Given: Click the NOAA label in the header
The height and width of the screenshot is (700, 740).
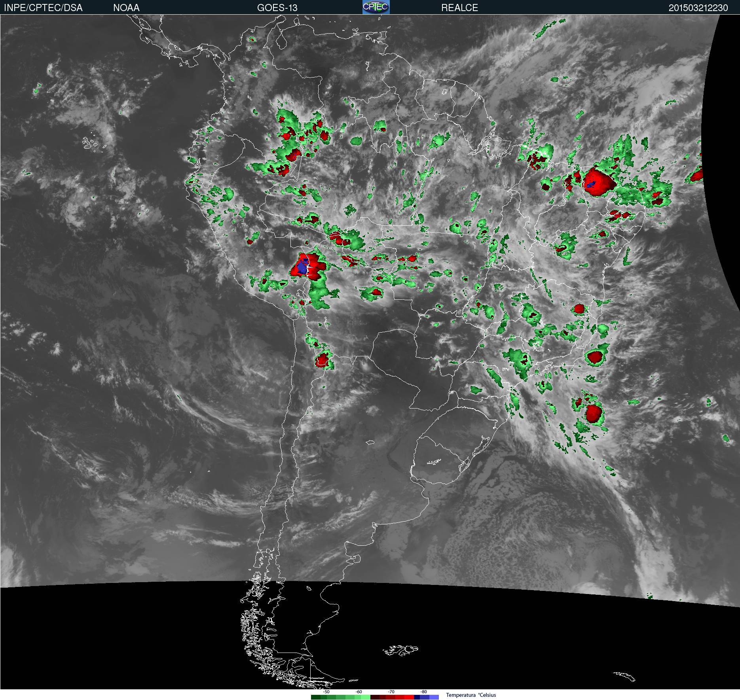Looking at the screenshot, I should (126, 8).
